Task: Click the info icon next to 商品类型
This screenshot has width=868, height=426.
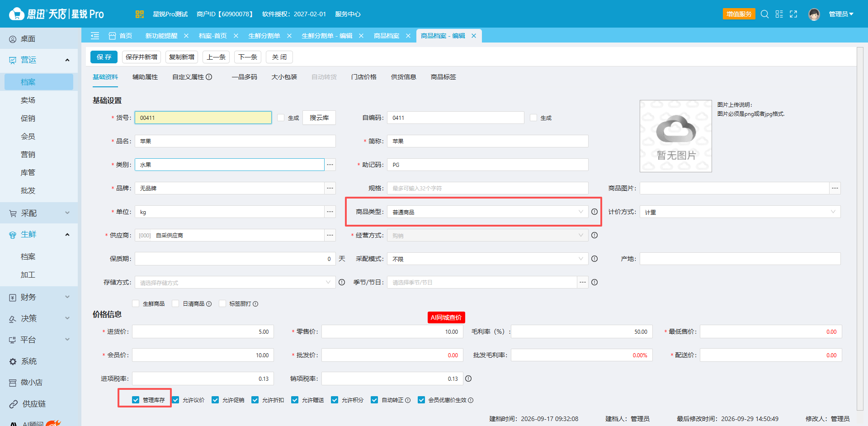Action: point(594,212)
